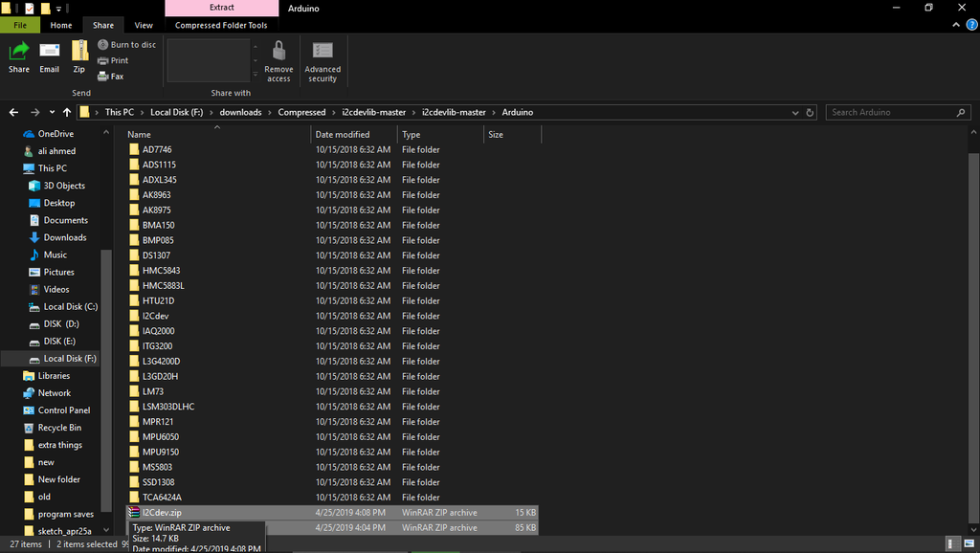Open the View ribbon tab
980x553 pixels.
point(144,25)
